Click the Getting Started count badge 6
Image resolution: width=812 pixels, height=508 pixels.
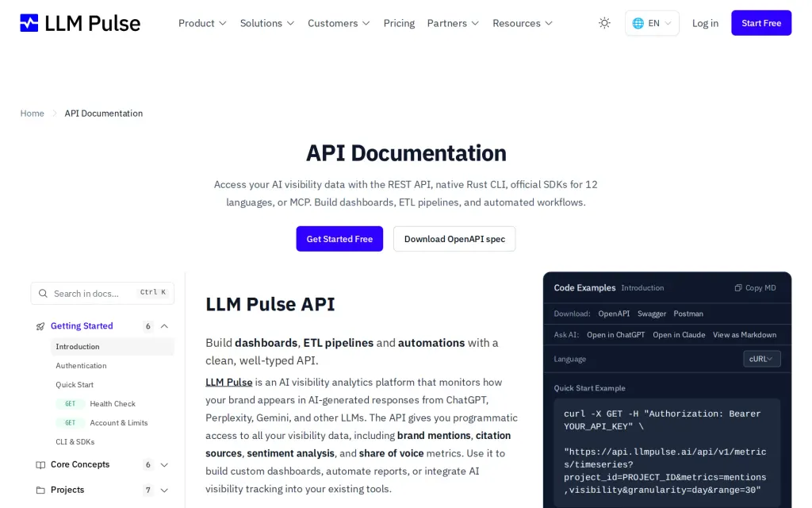coord(147,326)
